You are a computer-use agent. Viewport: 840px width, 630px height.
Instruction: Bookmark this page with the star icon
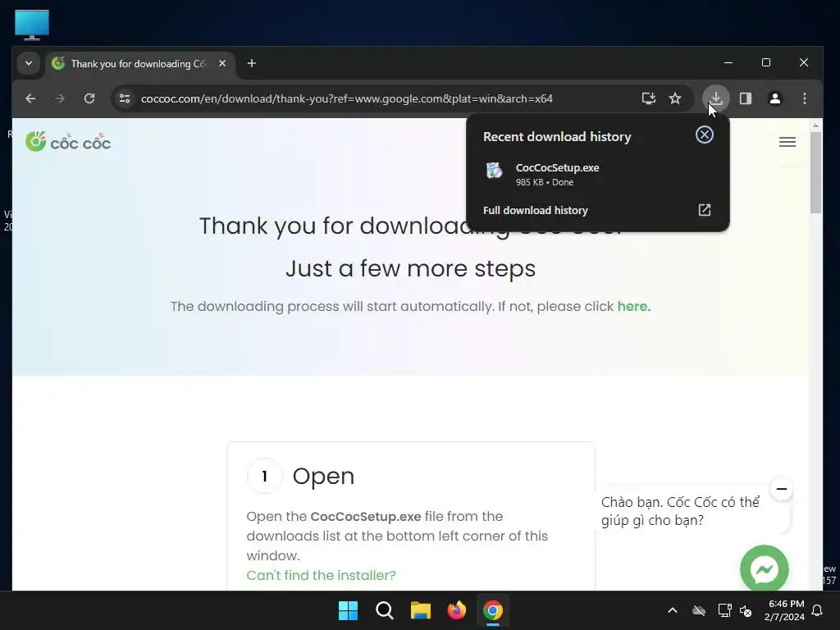pos(675,98)
